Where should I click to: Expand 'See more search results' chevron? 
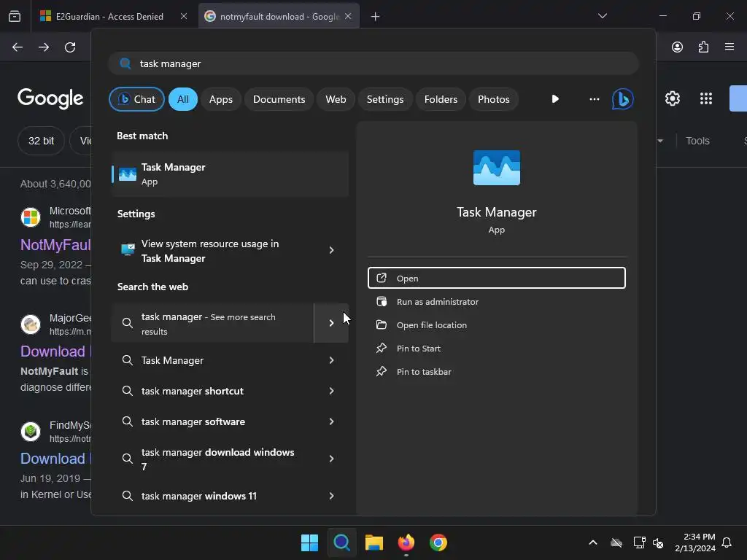[331, 323]
